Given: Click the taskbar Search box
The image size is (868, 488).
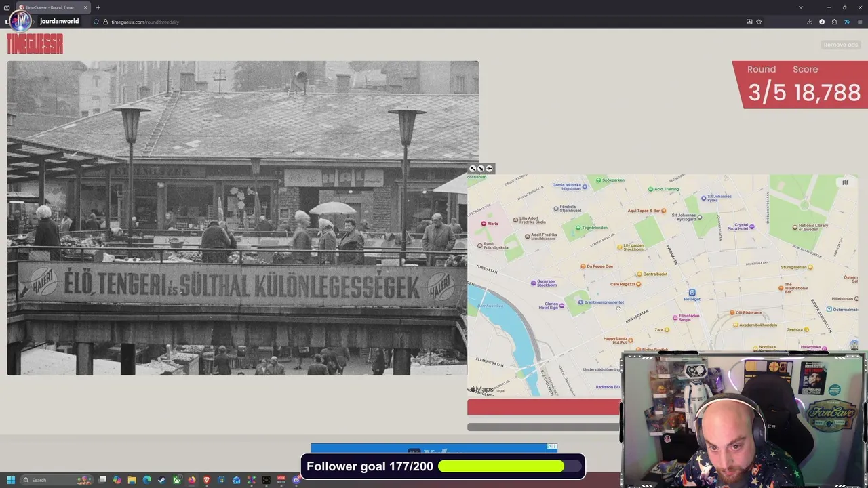Looking at the screenshot, I should 56,480.
